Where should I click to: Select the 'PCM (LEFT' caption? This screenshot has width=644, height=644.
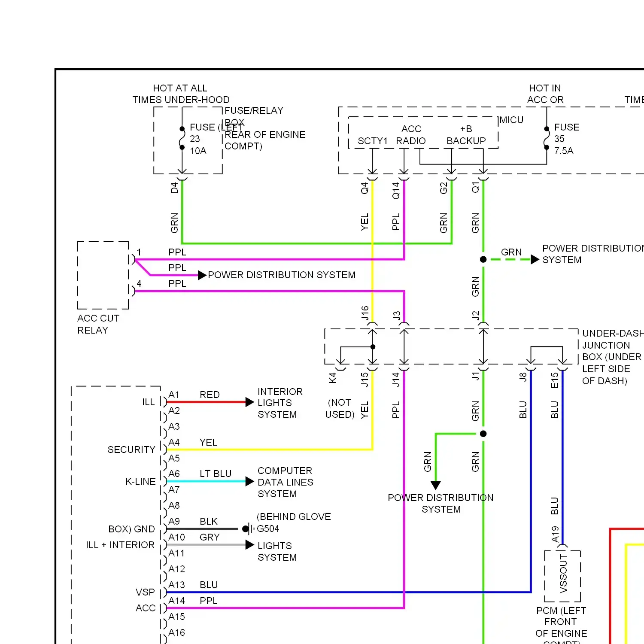561,611
